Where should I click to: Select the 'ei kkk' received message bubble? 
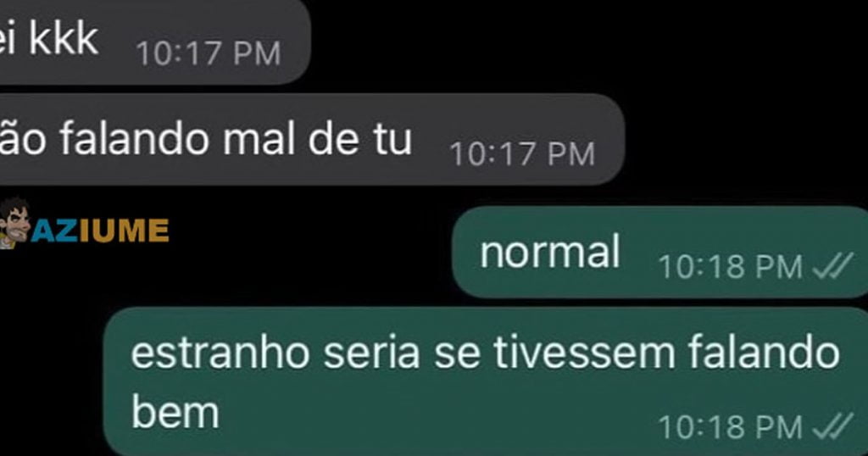(x=155, y=42)
